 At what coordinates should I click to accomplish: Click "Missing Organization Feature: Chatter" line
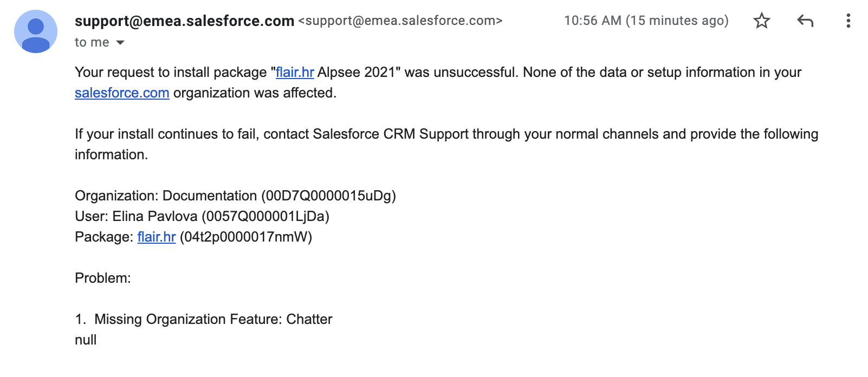coord(213,320)
